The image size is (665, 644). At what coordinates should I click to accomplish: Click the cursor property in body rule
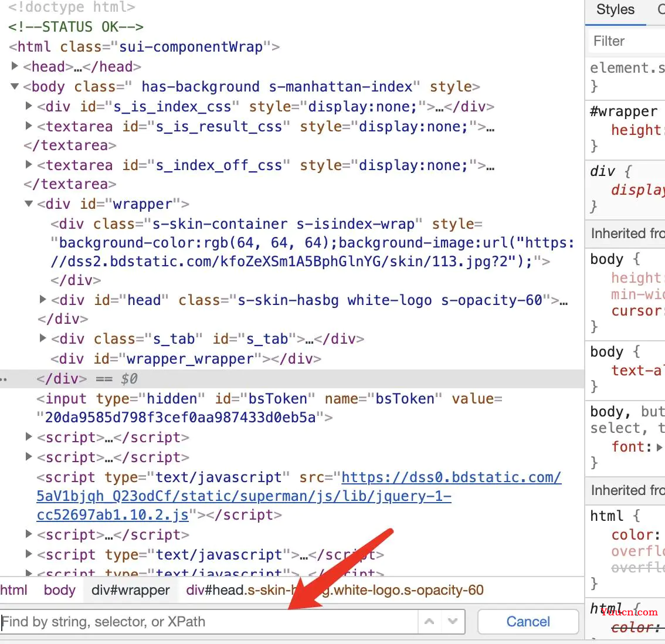636,310
